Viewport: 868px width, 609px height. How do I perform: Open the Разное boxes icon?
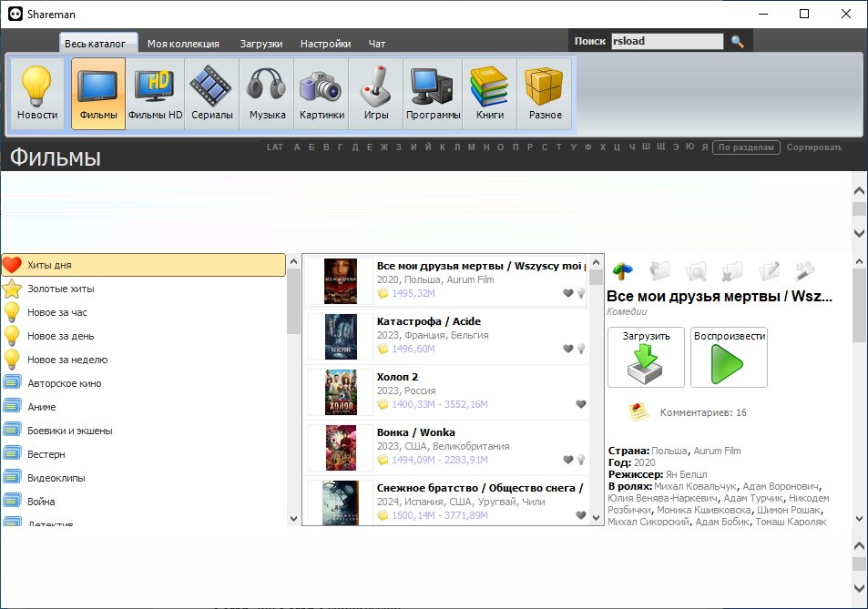coord(545,93)
